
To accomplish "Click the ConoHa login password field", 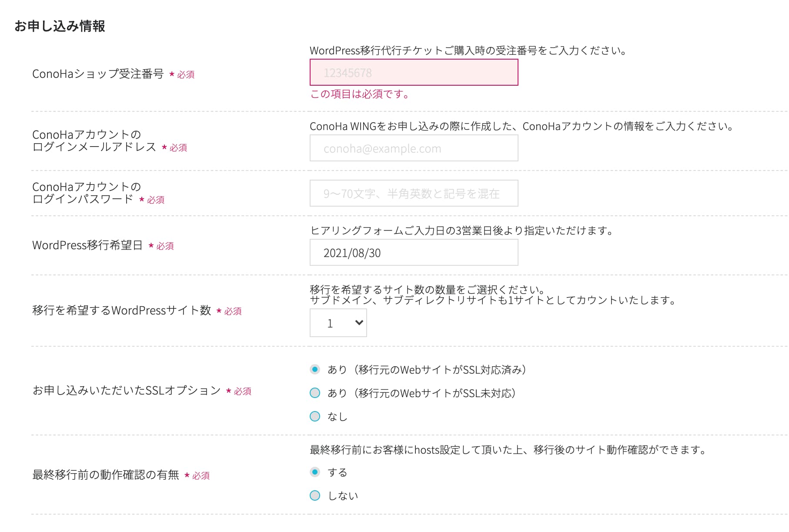I will tap(414, 193).
